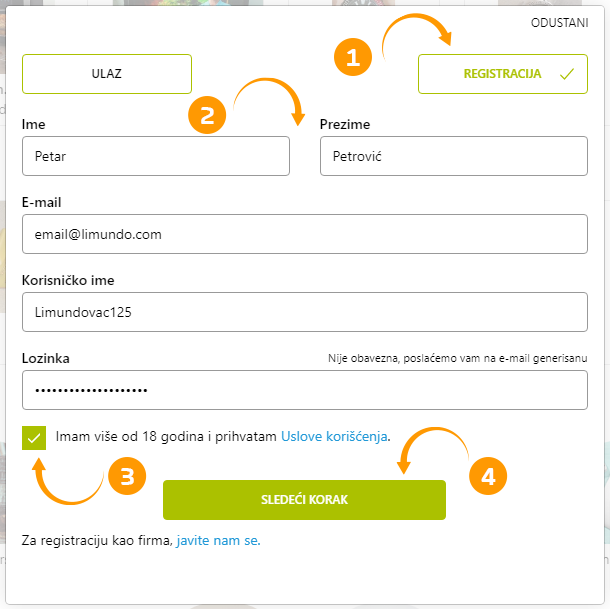Image resolution: width=610 pixels, height=609 pixels.
Task: Open the Uslove korišćenja link
Action: point(334,437)
